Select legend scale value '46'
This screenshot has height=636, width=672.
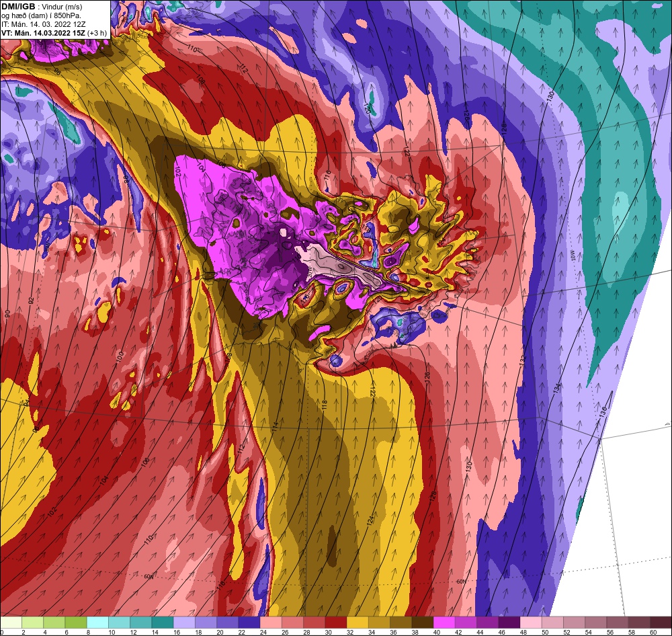click(x=501, y=632)
